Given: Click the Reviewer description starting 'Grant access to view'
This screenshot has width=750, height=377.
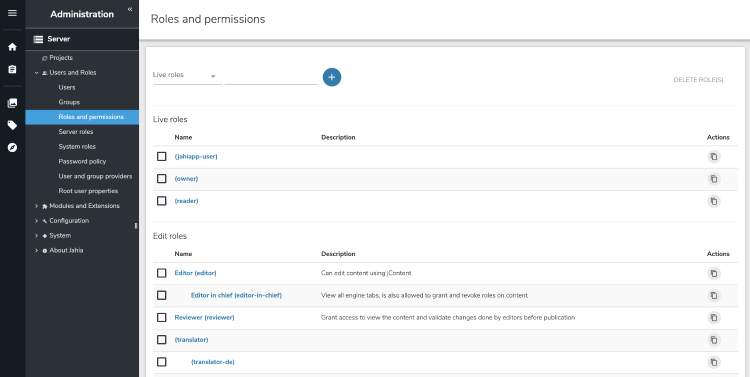Looking at the screenshot, I should pyautogui.click(x=448, y=317).
